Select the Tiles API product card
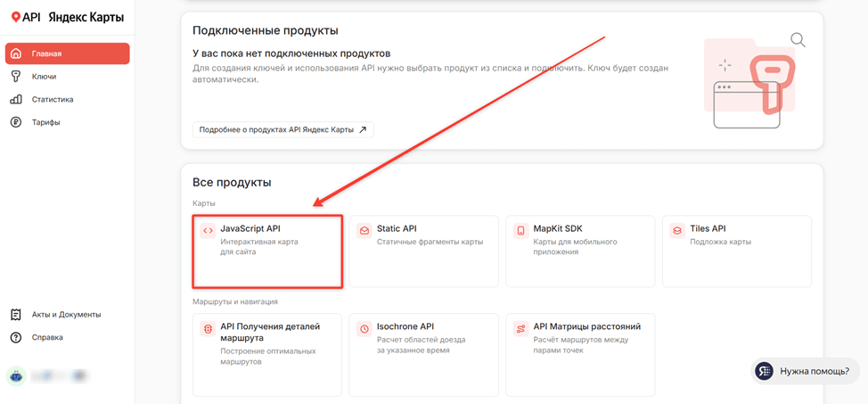The image size is (868, 404). click(x=737, y=251)
